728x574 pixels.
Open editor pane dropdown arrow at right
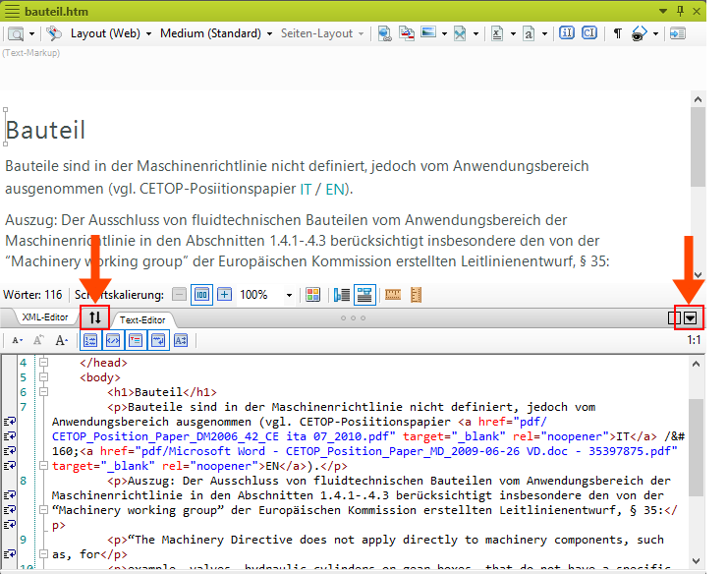pos(692,317)
